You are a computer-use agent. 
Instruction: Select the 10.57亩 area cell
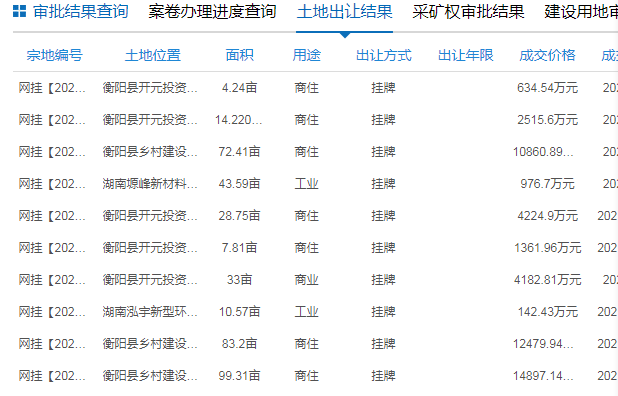(x=239, y=312)
